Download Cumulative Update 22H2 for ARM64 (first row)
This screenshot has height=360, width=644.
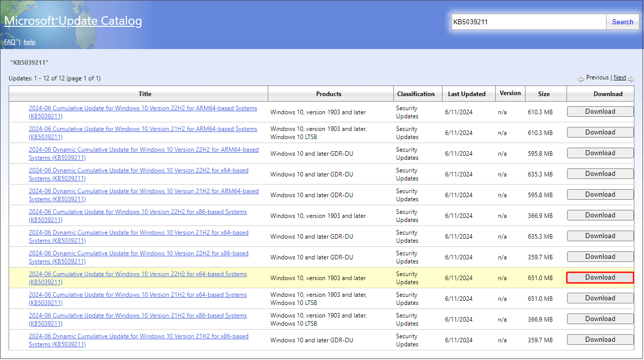tap(600, 112)
